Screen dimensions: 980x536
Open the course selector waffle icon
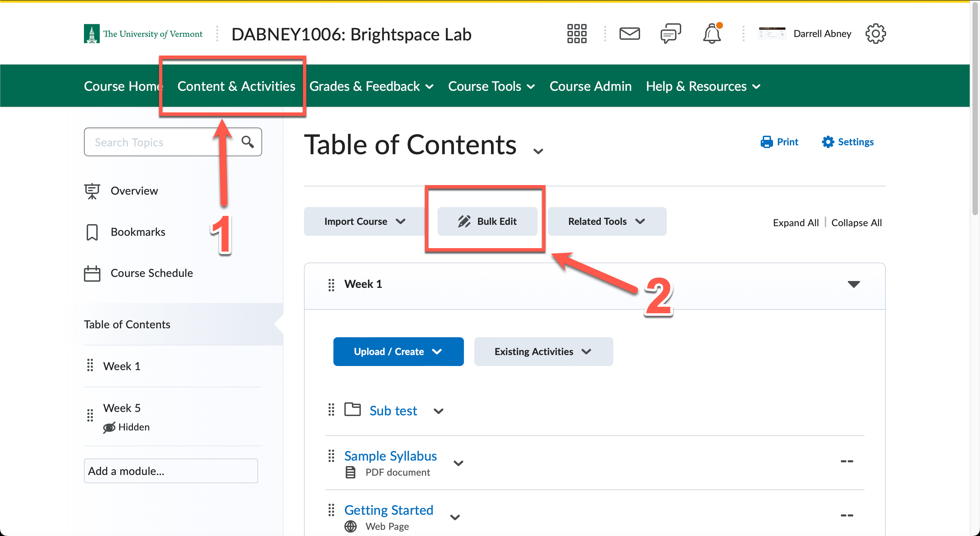click(x=576, y=34)
